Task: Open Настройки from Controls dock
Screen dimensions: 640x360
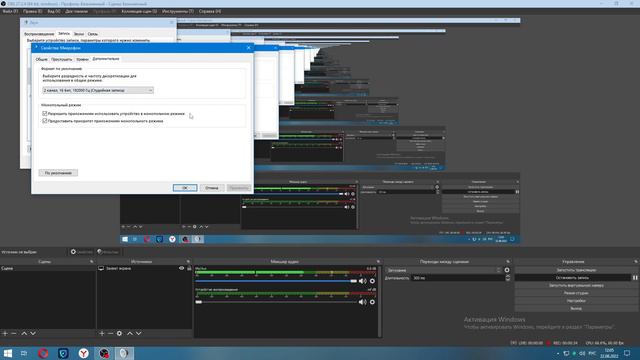Action: (x=576, y=301)
